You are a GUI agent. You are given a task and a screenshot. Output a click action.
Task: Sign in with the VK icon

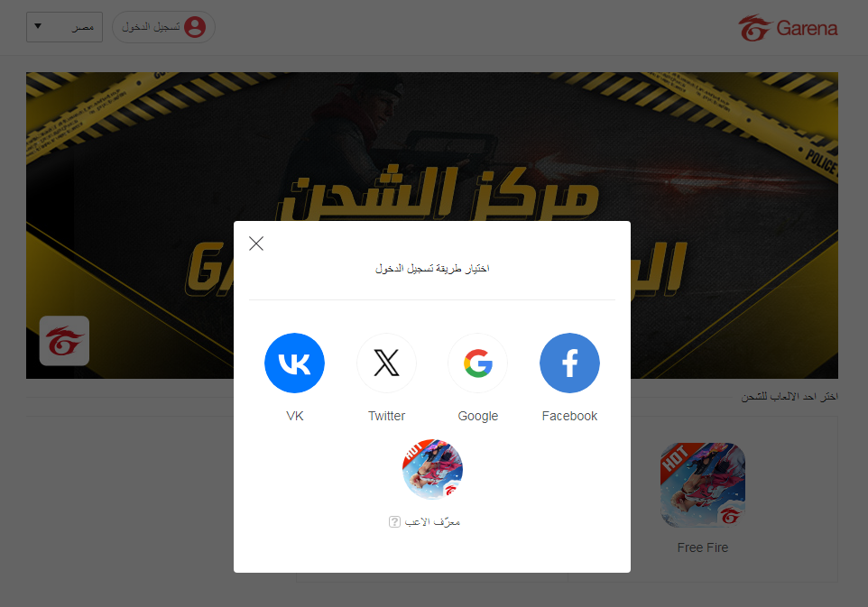pyautogui.click(x=294, y=363)
